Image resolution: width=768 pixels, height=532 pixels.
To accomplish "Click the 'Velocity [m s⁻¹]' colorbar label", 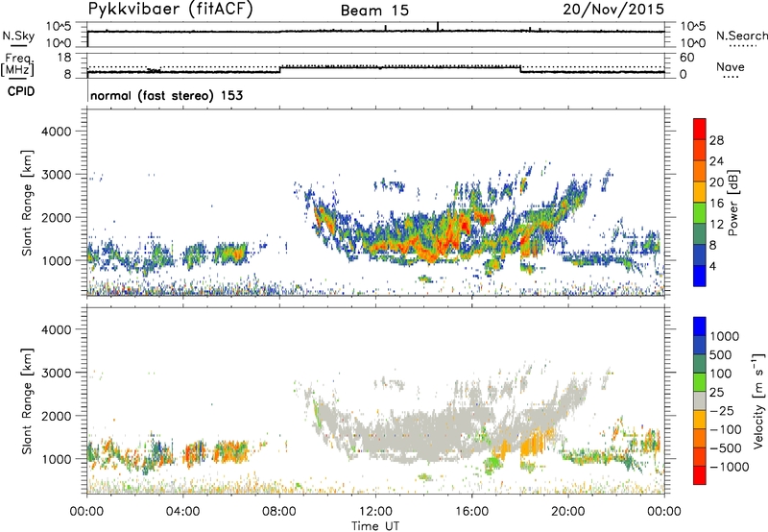I will (x=758, y=400).
